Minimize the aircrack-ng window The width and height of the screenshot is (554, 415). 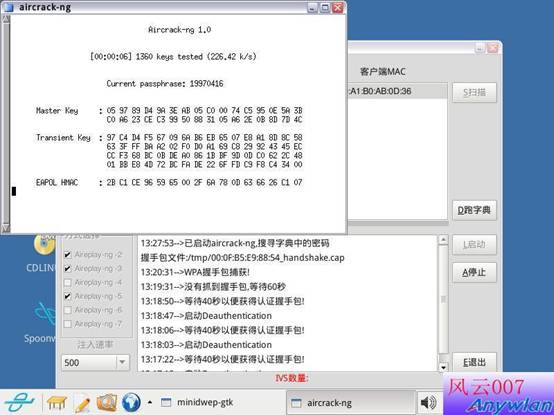pos(312,7)
